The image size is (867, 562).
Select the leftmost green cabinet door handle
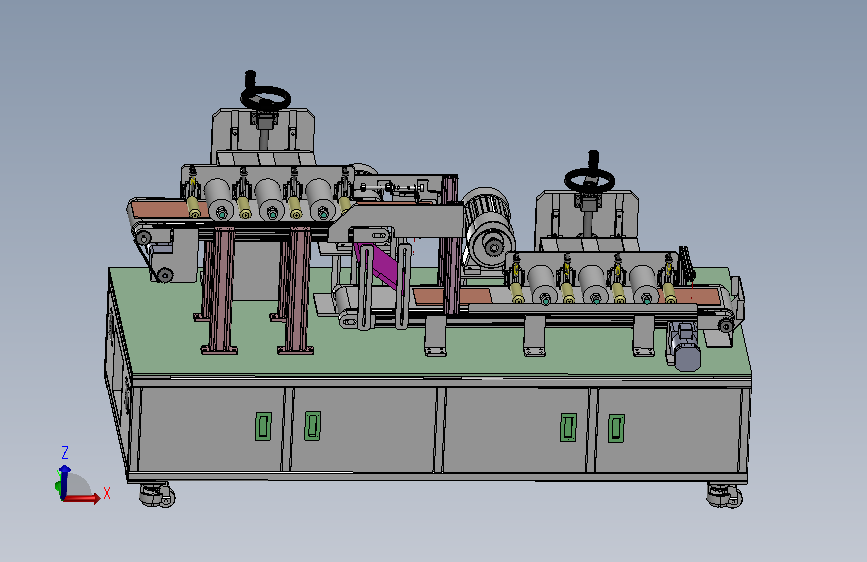tap(263, 426)
